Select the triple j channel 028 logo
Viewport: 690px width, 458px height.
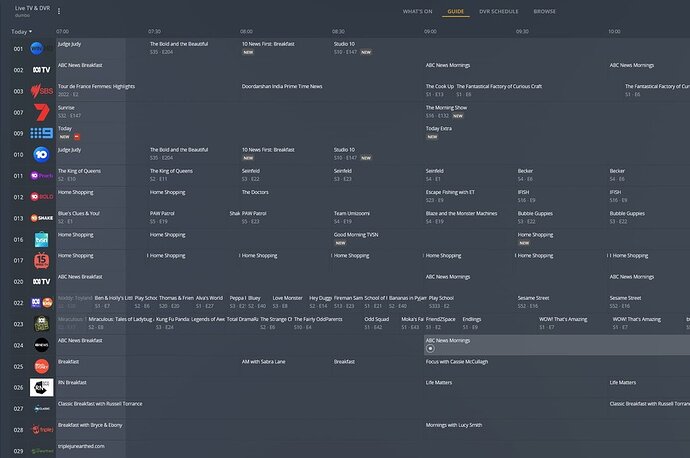tap(41, 429)
